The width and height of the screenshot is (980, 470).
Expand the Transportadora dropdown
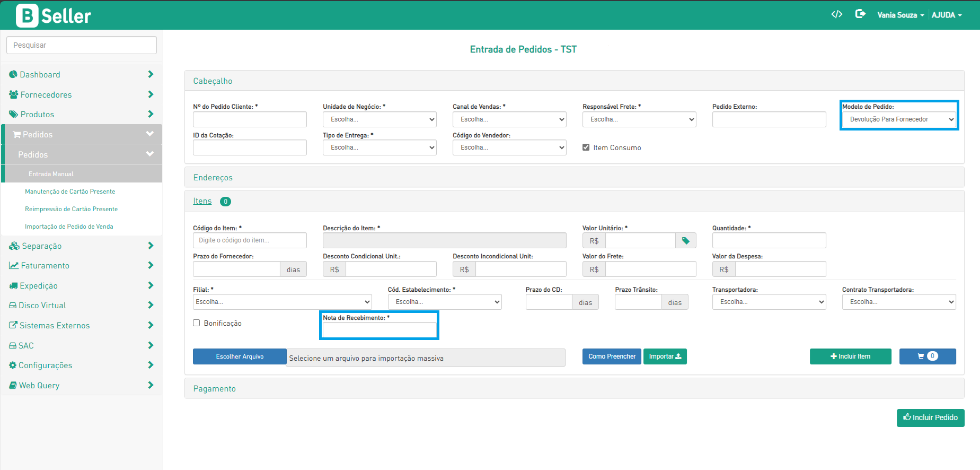(769, 302)
